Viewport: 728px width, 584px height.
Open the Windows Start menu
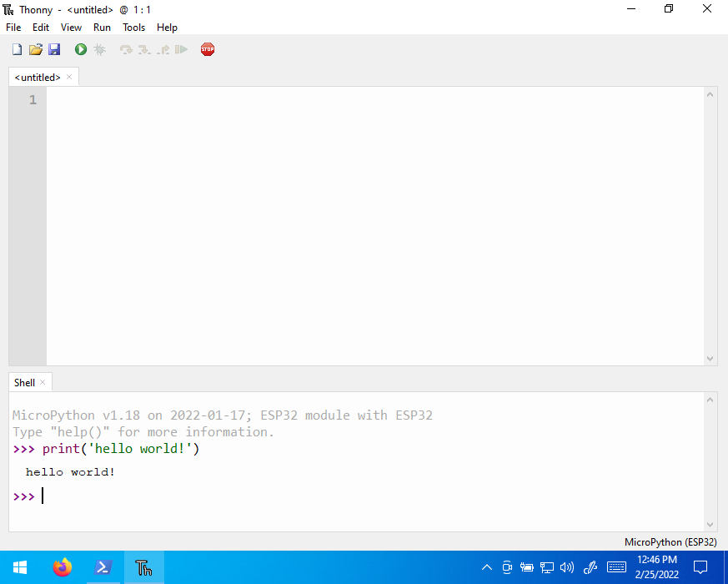[20, 567]
